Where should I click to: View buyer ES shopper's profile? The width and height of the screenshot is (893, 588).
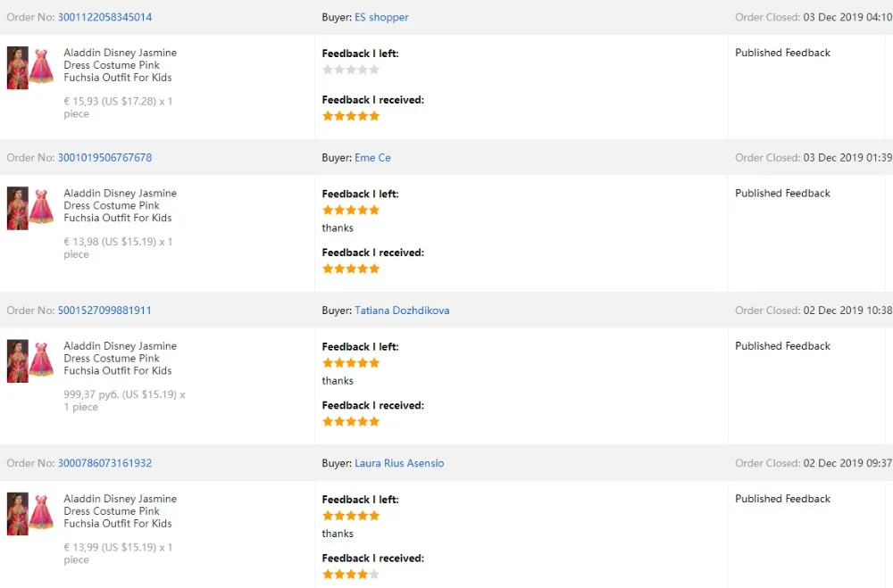[381, 17]
